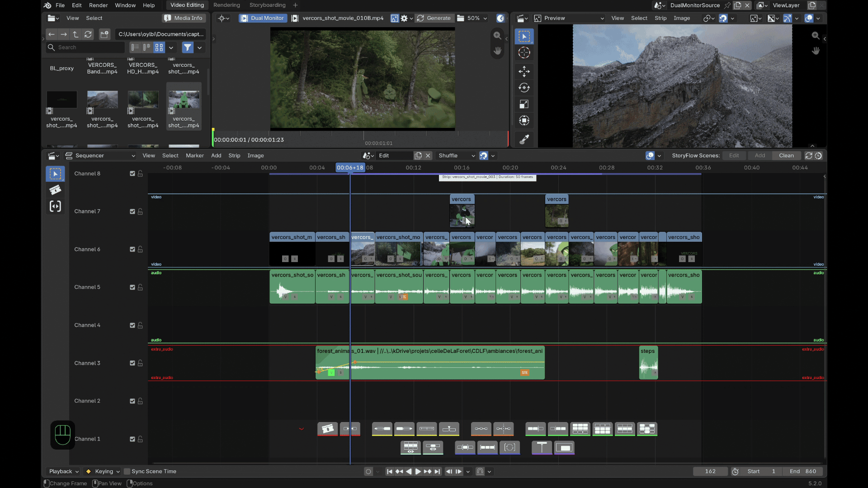This screenshot has height=488, width=868.
Task: Click the forest_animals_01.wav audio strip
Action: (x=430, y=363)
